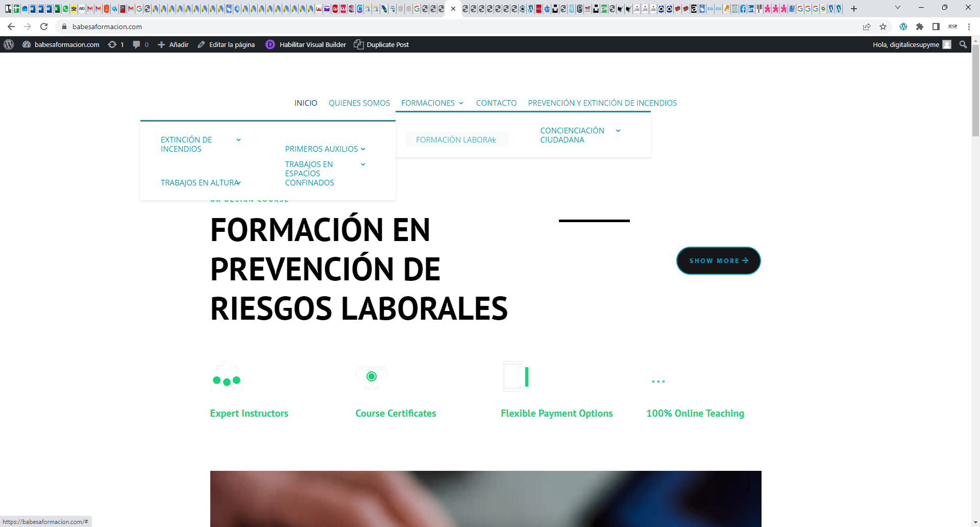980x527 pixels.
Task: Click the WordPress extension icon in toolbar
Action: point(903,27)
